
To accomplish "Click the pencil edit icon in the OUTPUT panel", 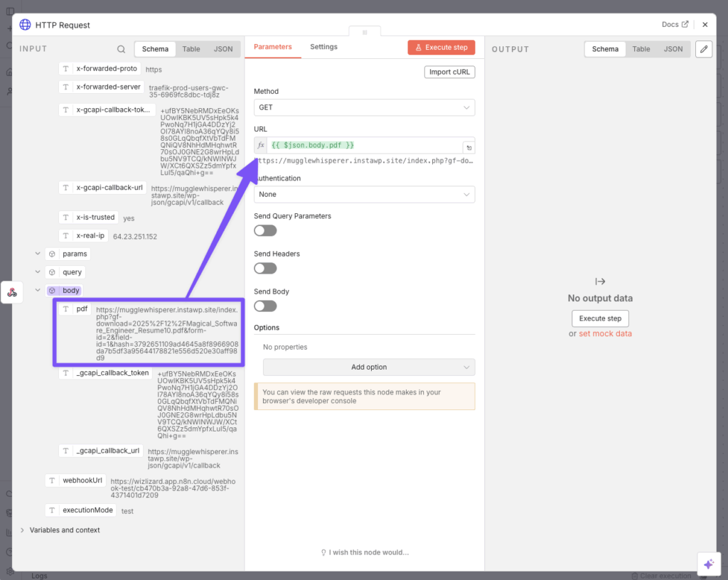I will point(703,49).
